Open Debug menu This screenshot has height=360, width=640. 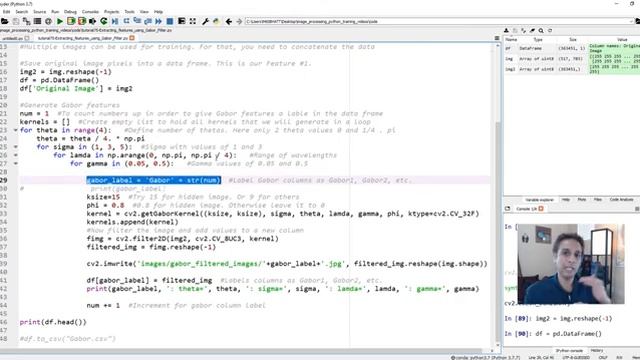(70, 12)
